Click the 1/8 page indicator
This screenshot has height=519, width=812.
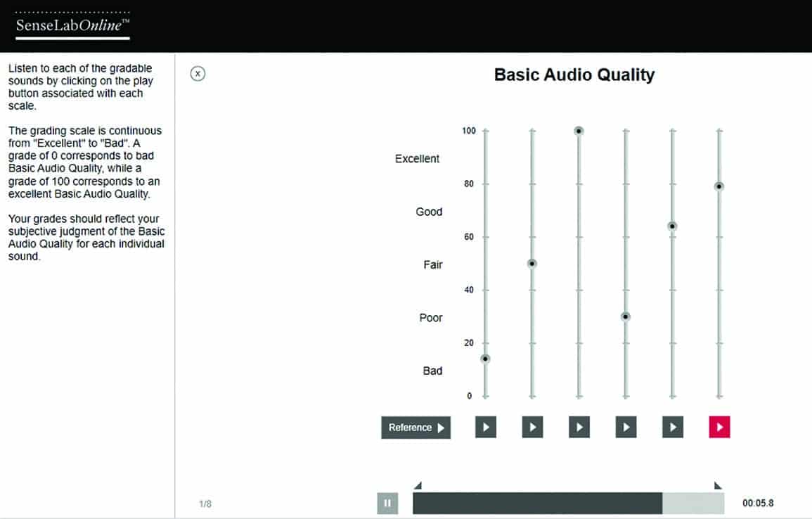coord(204,503)
